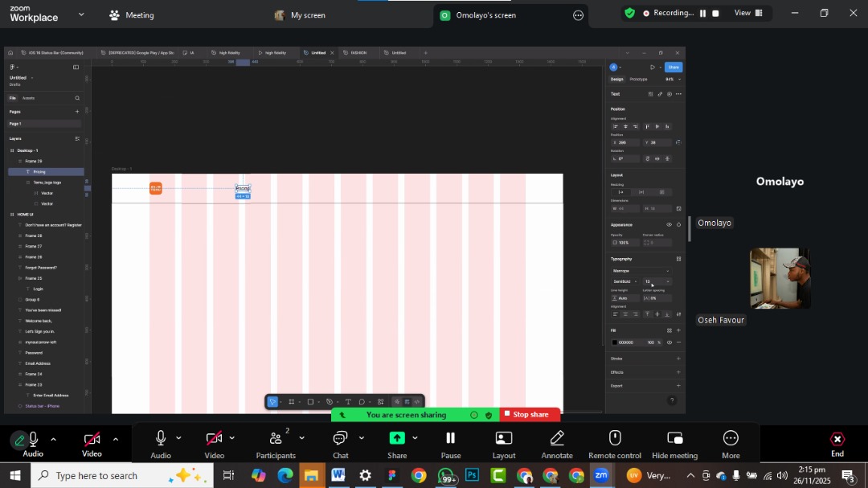The width and height of the screenshot is (868, 488).
Task: Select auto width resizing option in Layout
Action: pyautogui.click(x=620, y=192)
